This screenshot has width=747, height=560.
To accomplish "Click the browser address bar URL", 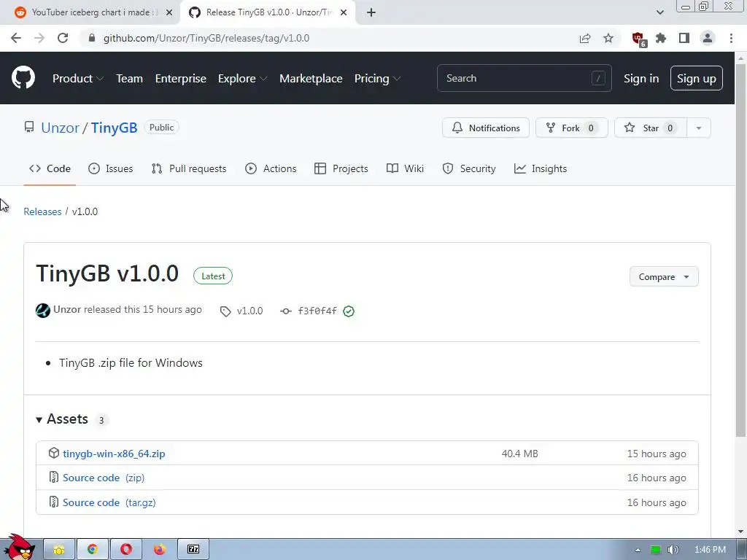I will (x=206, y=38).
